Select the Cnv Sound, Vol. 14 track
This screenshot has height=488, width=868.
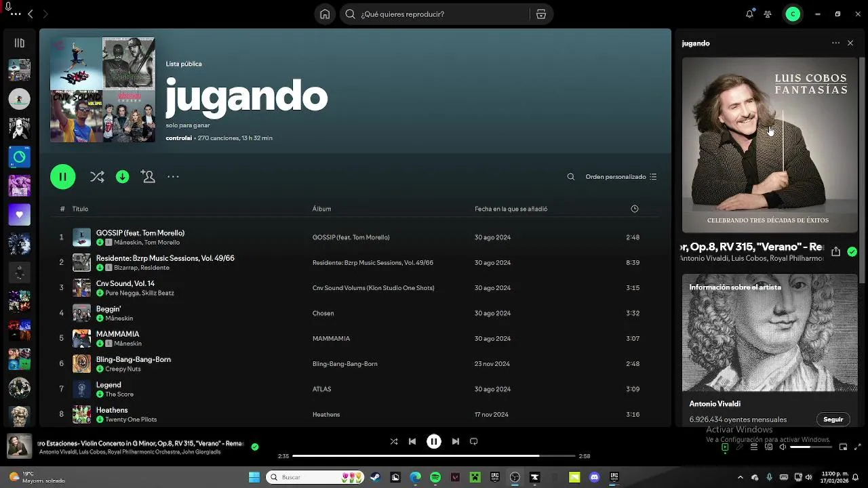tap(125, 284)
